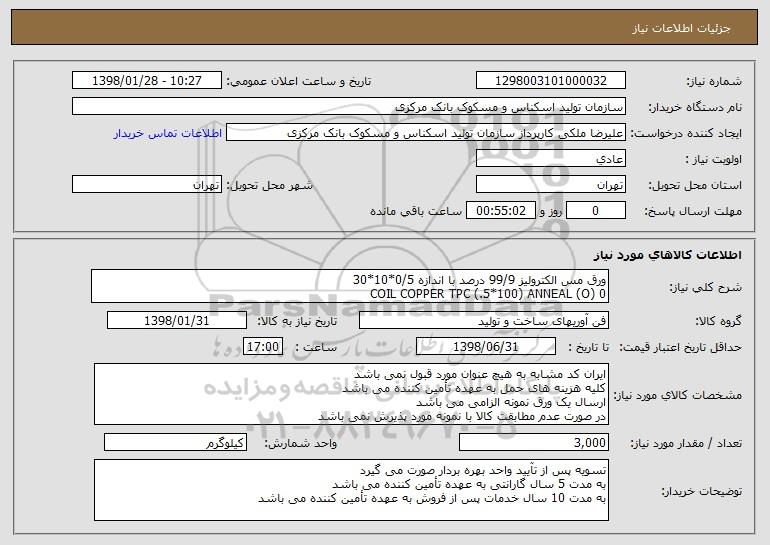Image resolution: width=770 pixels, height=545 pixels.
Task: Click the label توضیحات خریدار
Action: (702, 491)
